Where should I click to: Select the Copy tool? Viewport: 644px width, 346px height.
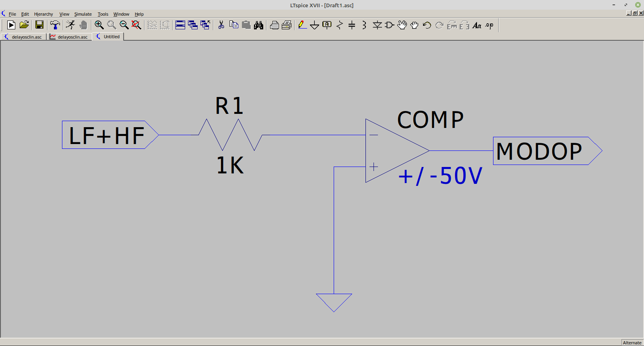[x=234, y=25]
